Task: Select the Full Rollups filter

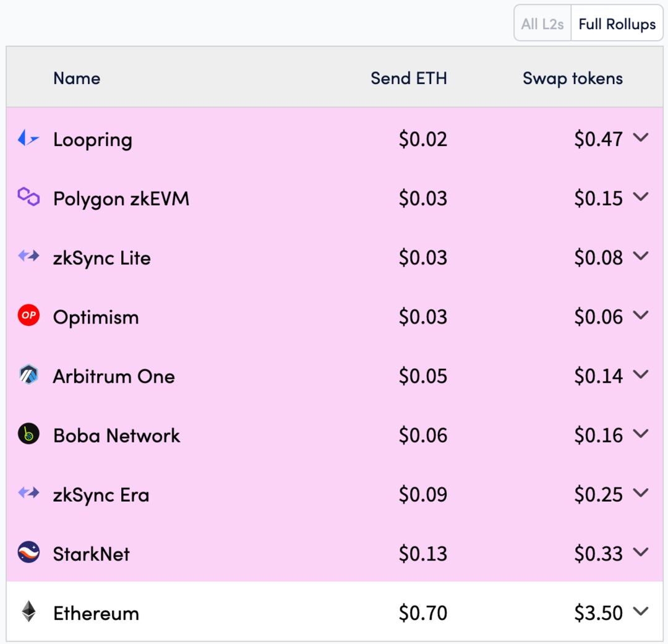Action: (617, 24)
